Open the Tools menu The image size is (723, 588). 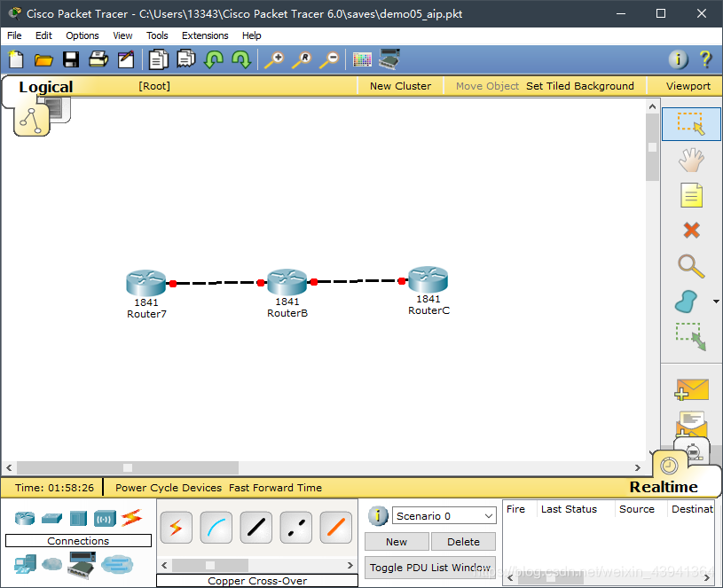click(157, 35)
